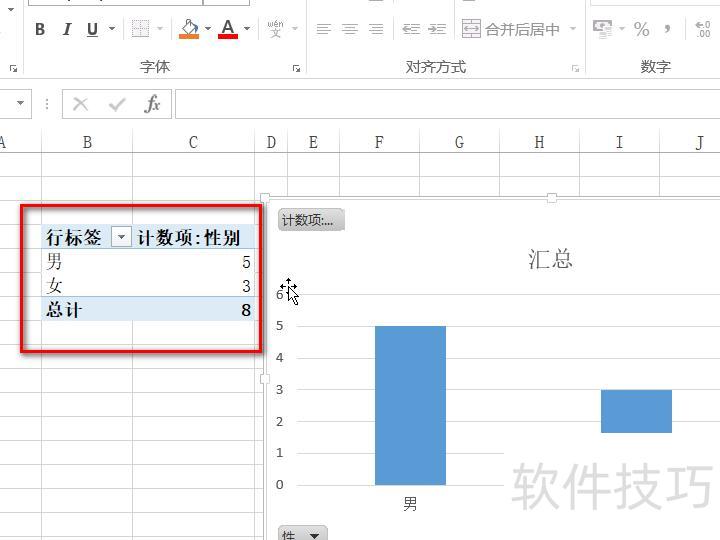
Task: Select the total value 8 cell
Action: tap(193, 309)
